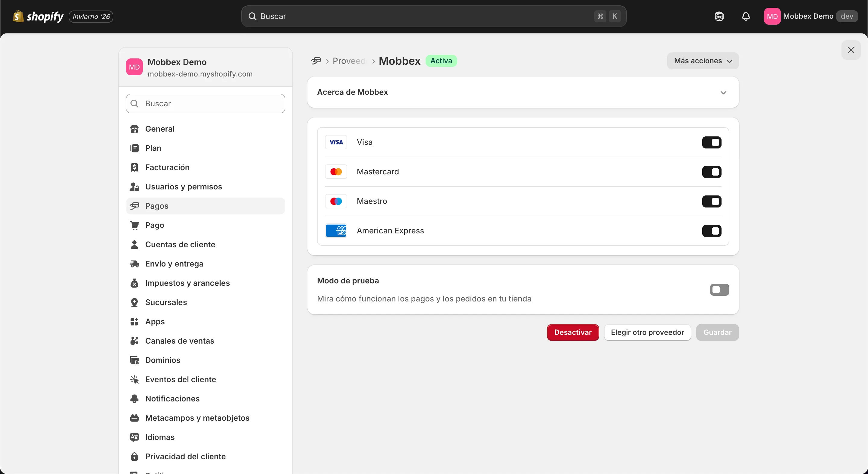
Task: Open the Sidekick assistant icon
Action: coord(719,16)
